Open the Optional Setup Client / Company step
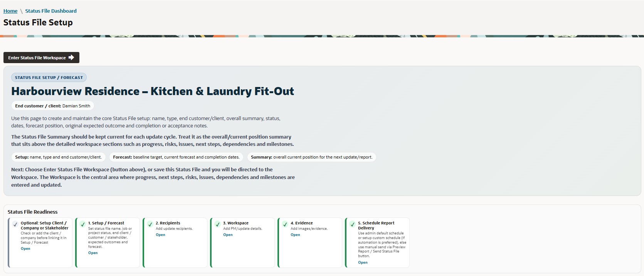Viewport: 644px width, 276px height. point(25,249)
